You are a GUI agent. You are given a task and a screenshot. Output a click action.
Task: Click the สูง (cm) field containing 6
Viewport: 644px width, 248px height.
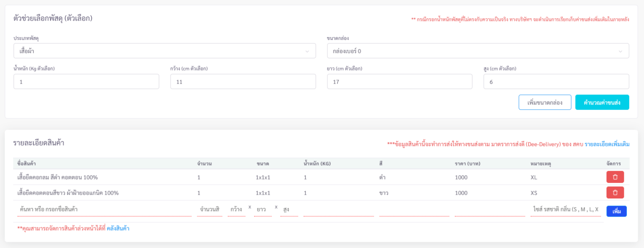pos(556,82)
